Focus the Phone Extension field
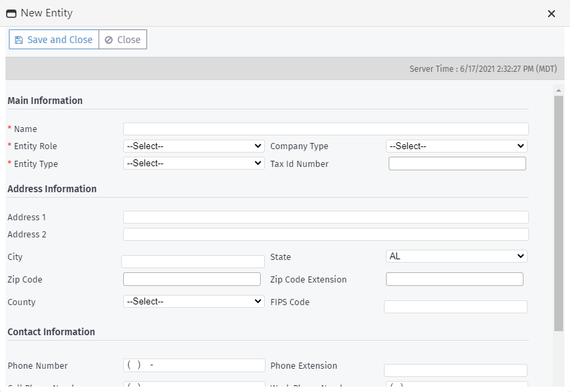The width and height of the screenshot is (570, 392). [x=456, y=370]
